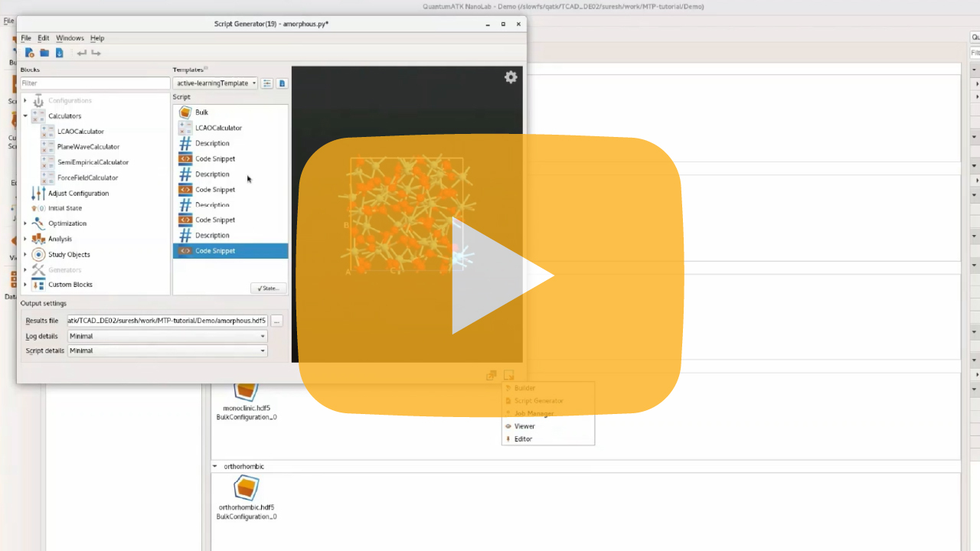Open template settings icon beside template dropdown
This screenshot has width=980, height=551.
pos(267,83)
